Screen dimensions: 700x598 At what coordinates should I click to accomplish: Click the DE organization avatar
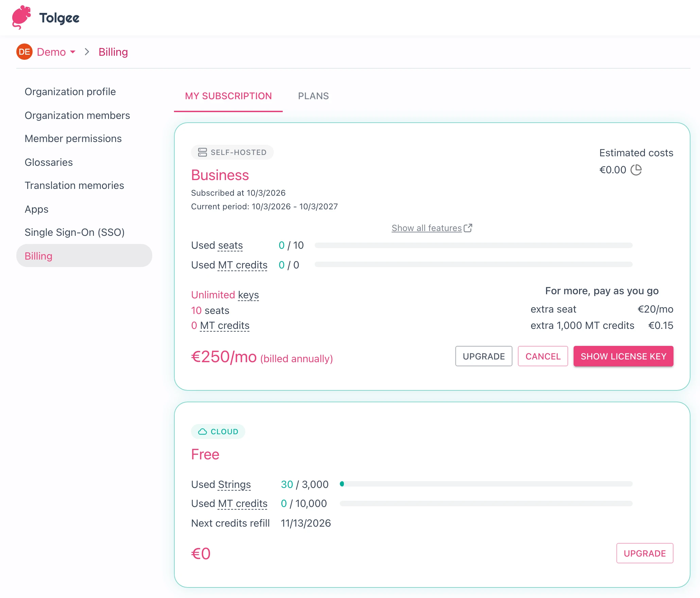click(x=24, y=52)
